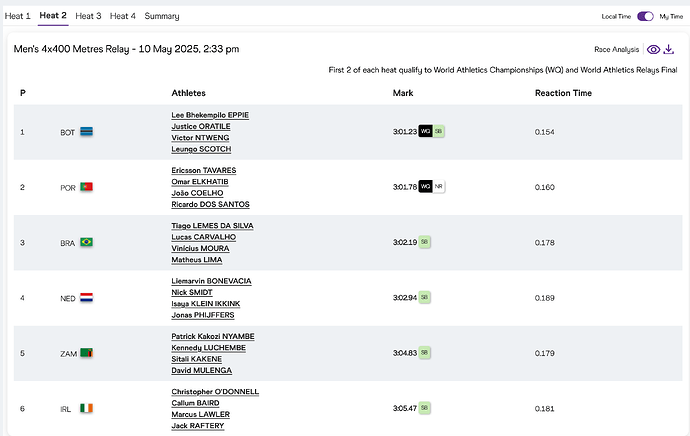This screenshot has width=690, height=436.
Task: Open Ericsson TAVARES profile
Action: pos(204,170)
